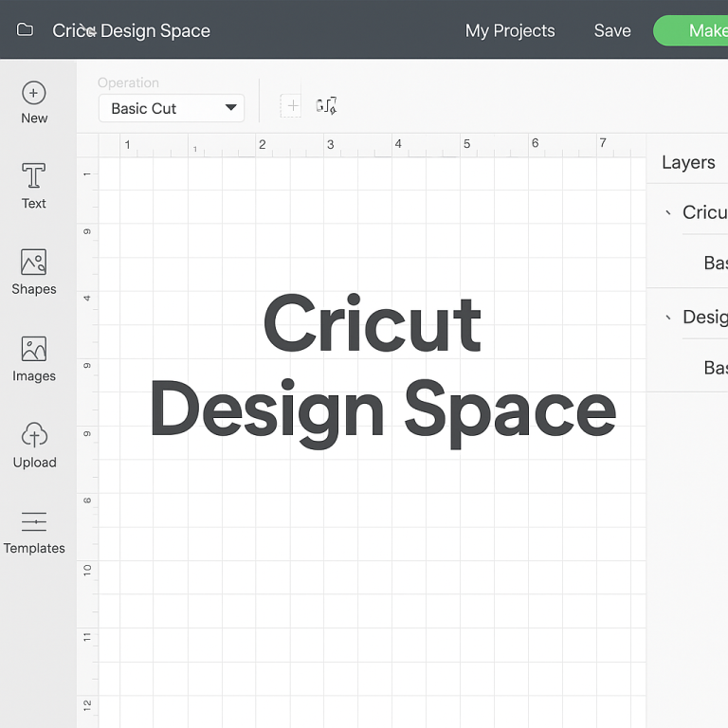Click the Templates label in sidebar
Screen dimensions: 728x728
[x=34, y=548]
